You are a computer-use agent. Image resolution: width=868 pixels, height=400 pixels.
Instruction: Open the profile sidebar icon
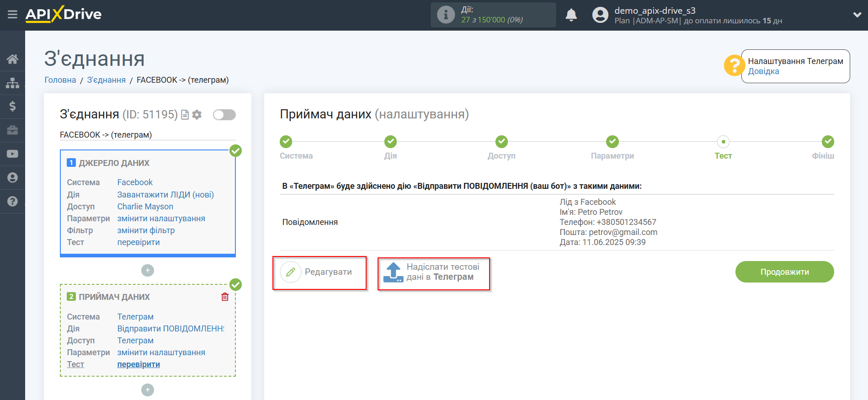coord(12,178)
